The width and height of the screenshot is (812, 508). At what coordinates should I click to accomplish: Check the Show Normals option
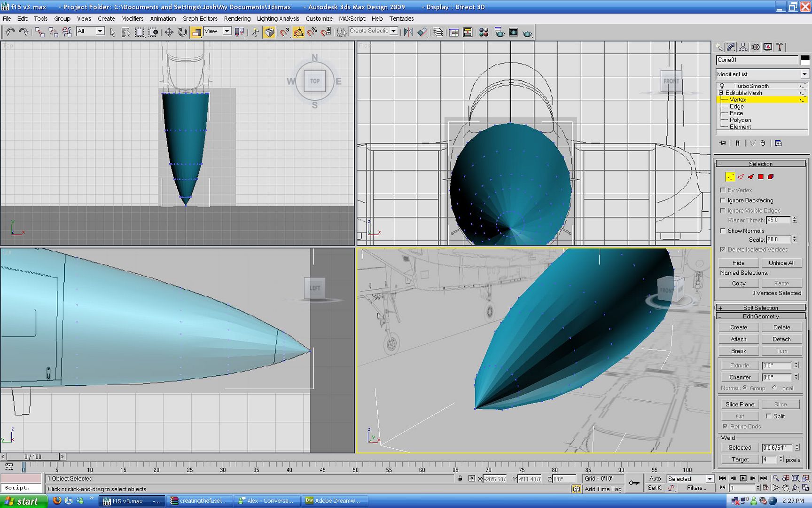pos(723,231)
